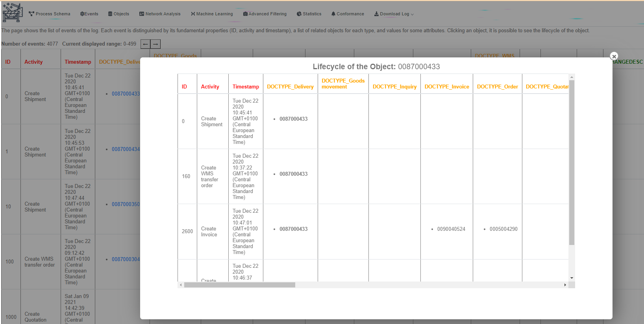Open the Conformance page
Viewport: 644px width, 324px height.
(348, 14)
